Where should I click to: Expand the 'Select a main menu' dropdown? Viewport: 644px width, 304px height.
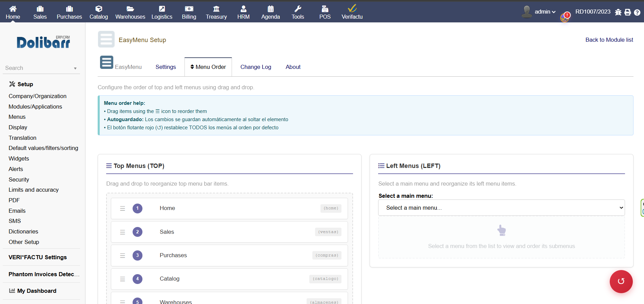click(x=501, y=208)
